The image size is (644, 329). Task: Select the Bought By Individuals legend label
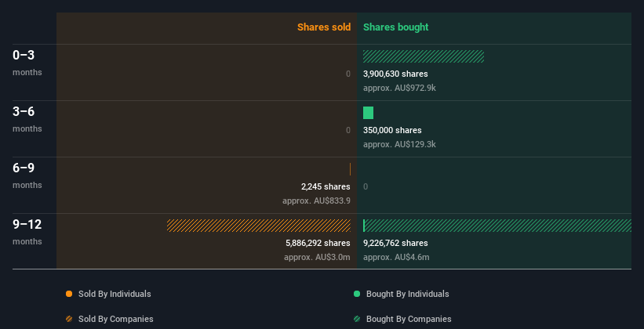407,294
